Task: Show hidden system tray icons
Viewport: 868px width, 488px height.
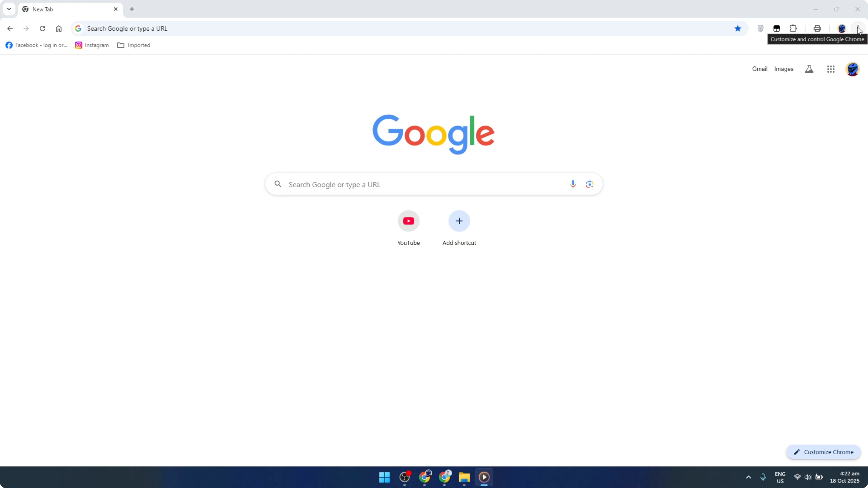Action: click(748, 477)
